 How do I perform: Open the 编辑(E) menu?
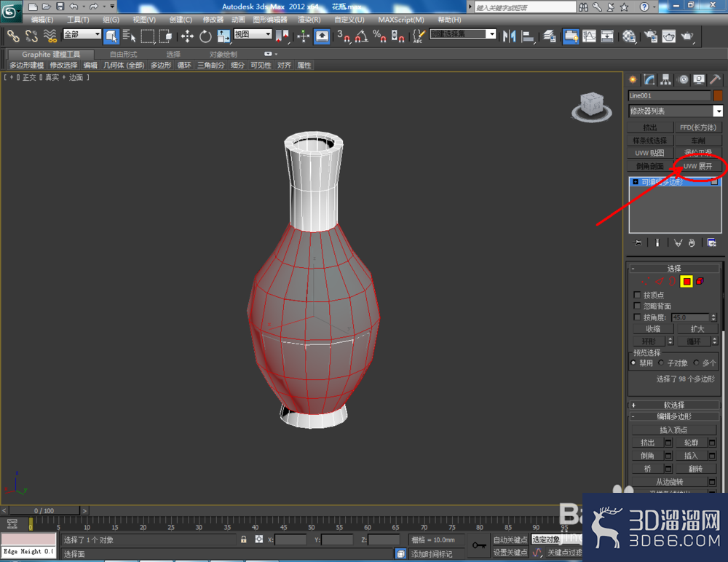42,20
